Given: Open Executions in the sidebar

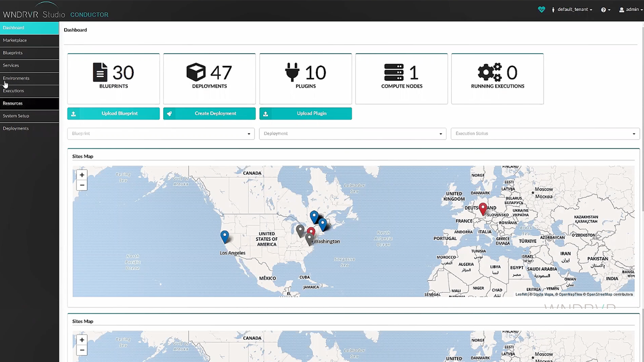Looking at the screenshot, I should tap(29, 90).
